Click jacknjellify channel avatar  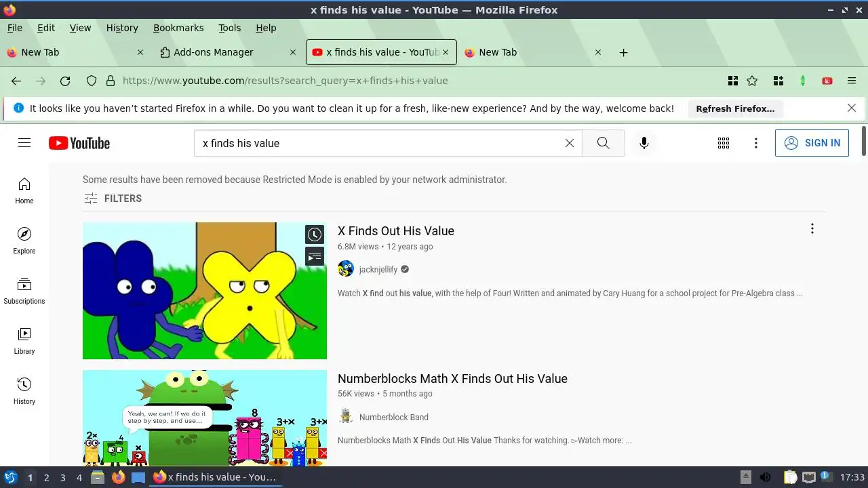346,269
